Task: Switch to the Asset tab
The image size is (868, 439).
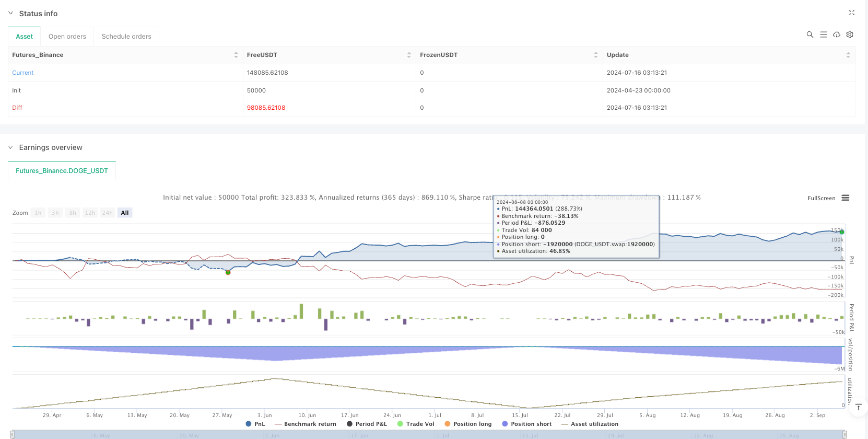Action: tap(24, 36)
